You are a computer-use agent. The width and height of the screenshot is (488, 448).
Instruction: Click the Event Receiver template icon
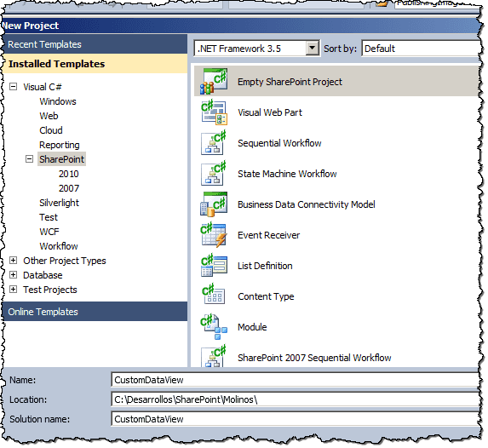tap(214, 235)
